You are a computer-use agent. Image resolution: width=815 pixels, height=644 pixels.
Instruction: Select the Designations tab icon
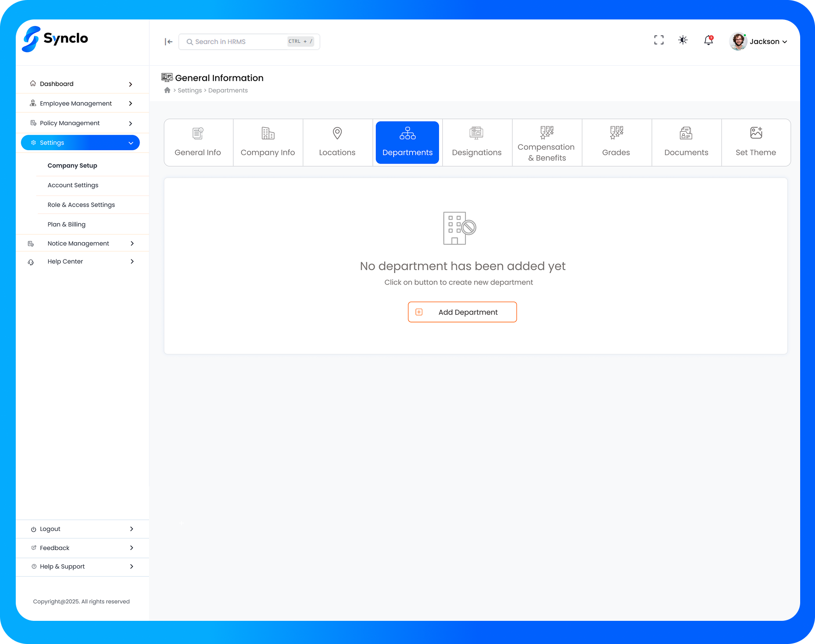coord(477,133)
